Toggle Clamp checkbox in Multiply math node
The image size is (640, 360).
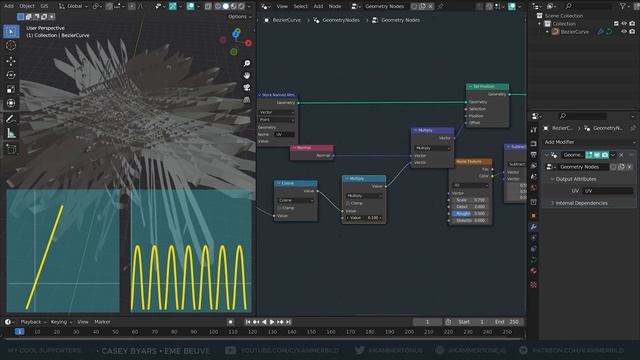point(348,203)
